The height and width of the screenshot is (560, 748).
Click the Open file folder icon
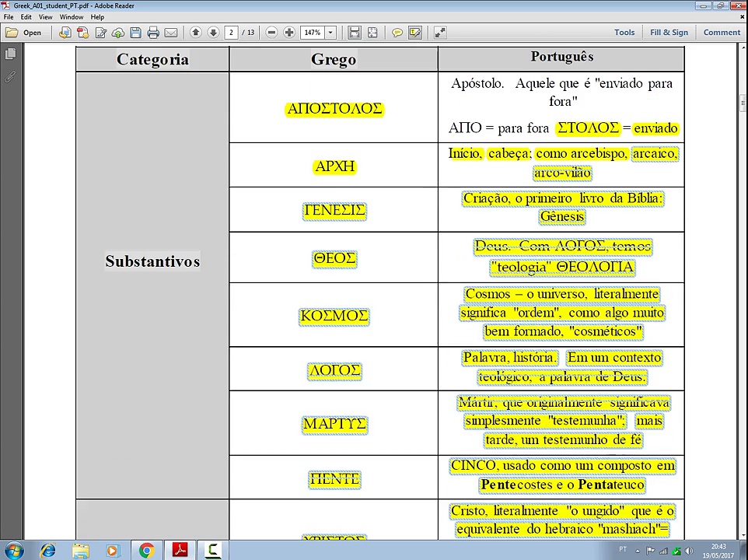coord(12,33)
